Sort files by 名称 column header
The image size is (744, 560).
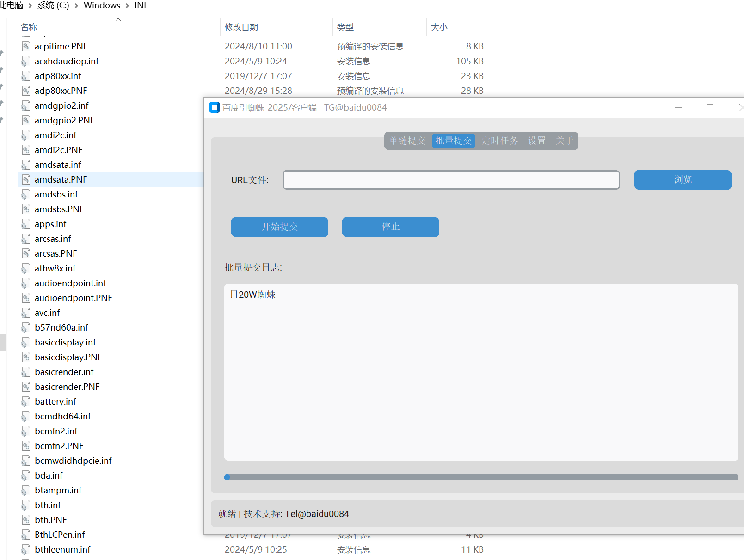29,27
